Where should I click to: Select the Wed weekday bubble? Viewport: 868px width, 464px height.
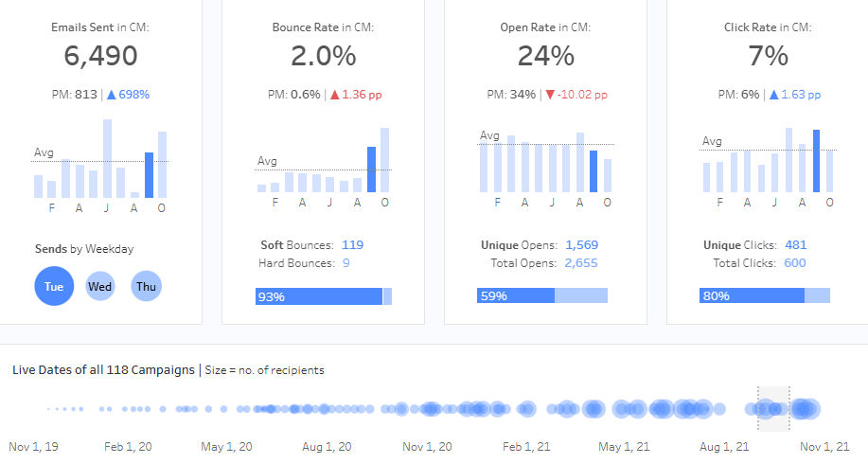pos(99,286)
